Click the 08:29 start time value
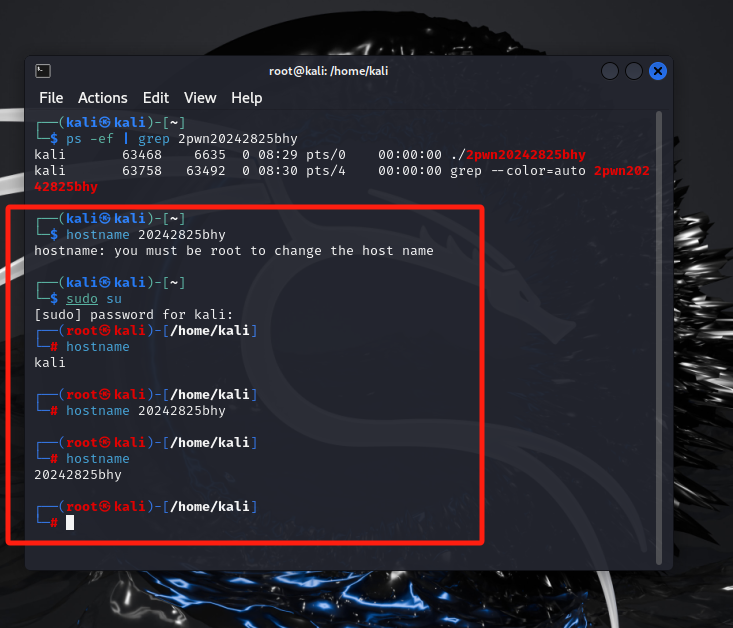 pyautogui.click(x=278, y=155)
